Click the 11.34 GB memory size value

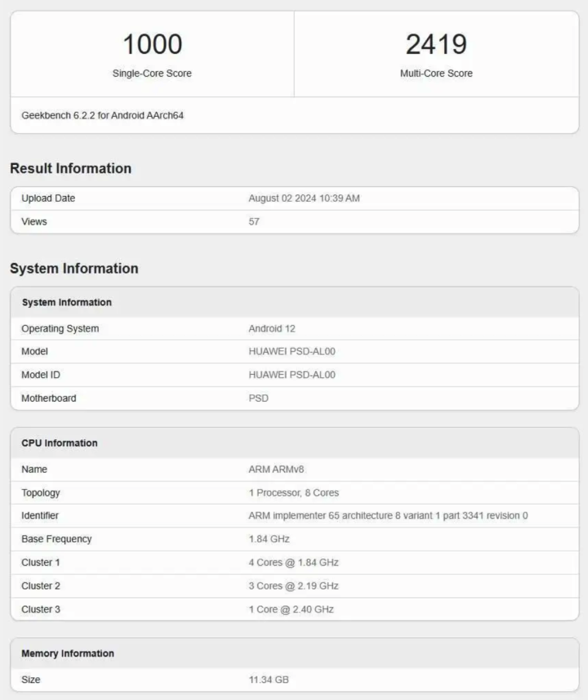coord(269,680)
